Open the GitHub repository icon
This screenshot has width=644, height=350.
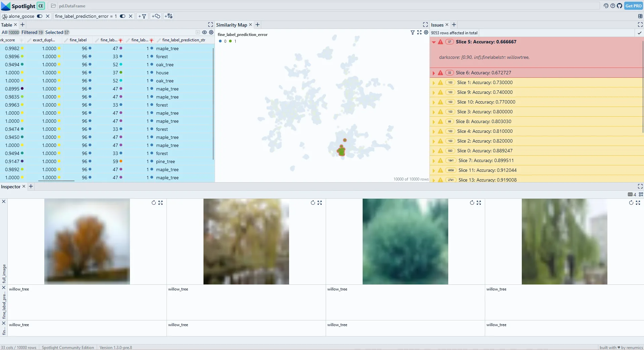619,6
